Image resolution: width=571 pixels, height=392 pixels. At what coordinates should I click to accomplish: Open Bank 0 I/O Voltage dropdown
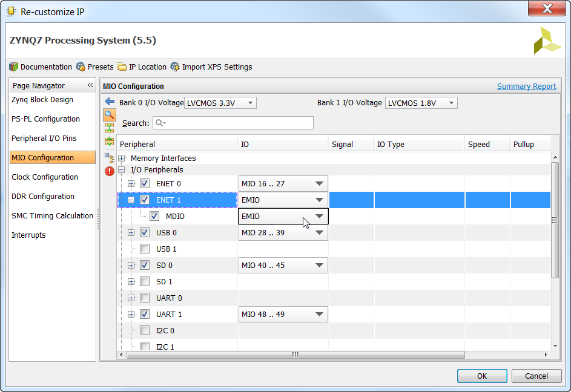(220, 103)
